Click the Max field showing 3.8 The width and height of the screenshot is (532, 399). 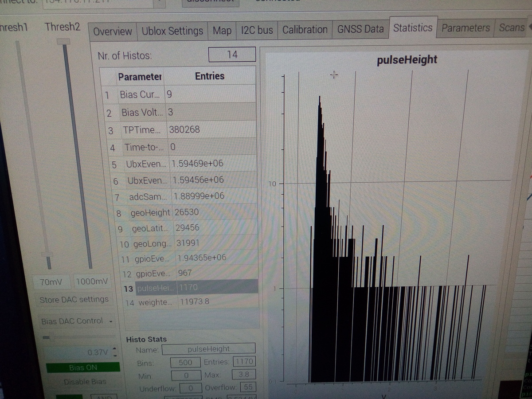point(243,375)
